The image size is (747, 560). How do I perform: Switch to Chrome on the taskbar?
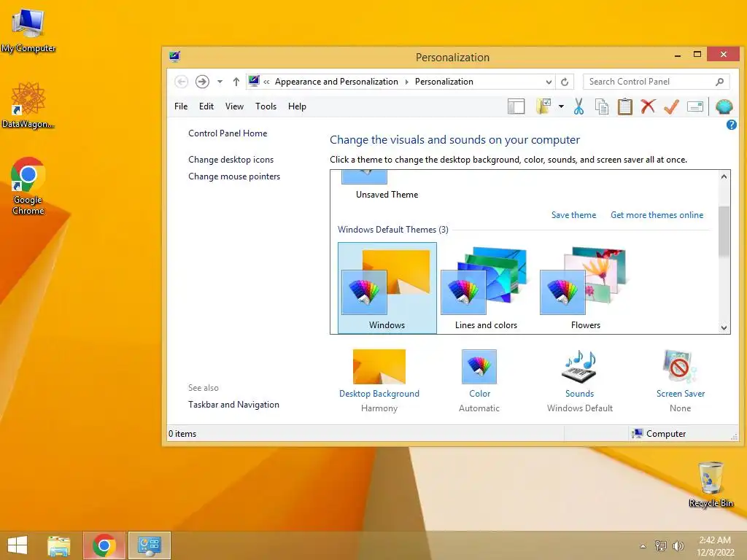point(104,545)
